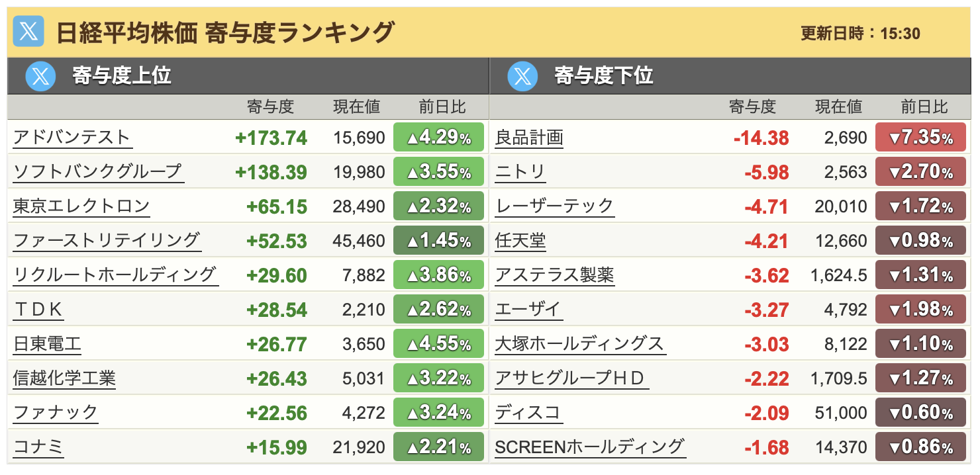Select the 任天堂 stock link
The image size is (980, 475).
tap(520, 241)
